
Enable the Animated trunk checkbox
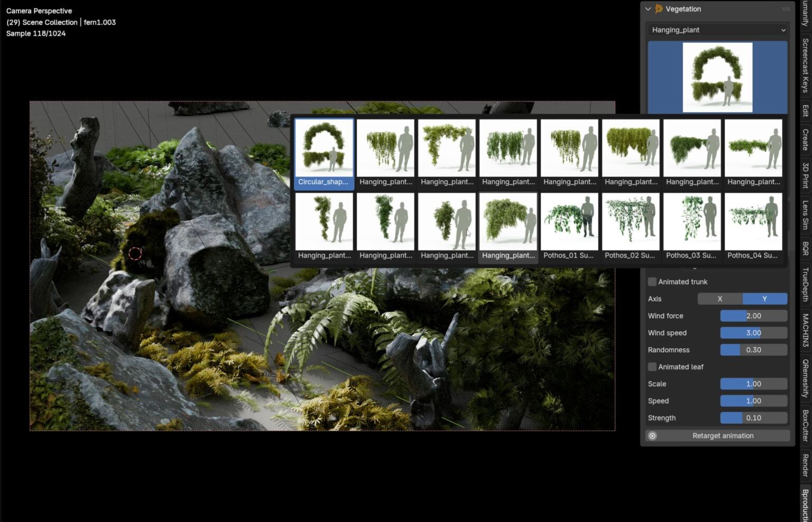pos(652,282)
